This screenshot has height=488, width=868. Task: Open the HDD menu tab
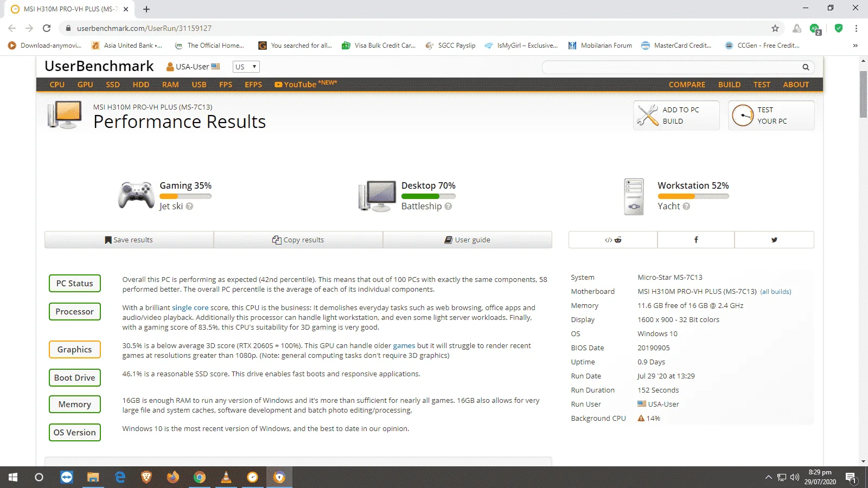pyautogui.click(x=141, y=85)
